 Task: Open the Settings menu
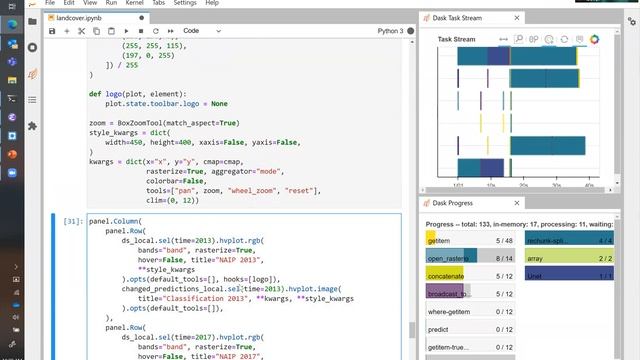tap(185, 3)
